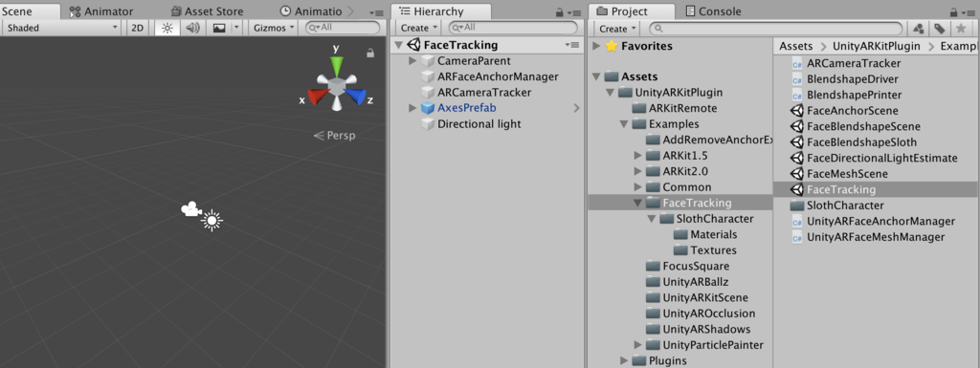Toggle 2D view mode button

tap(137, 28)
